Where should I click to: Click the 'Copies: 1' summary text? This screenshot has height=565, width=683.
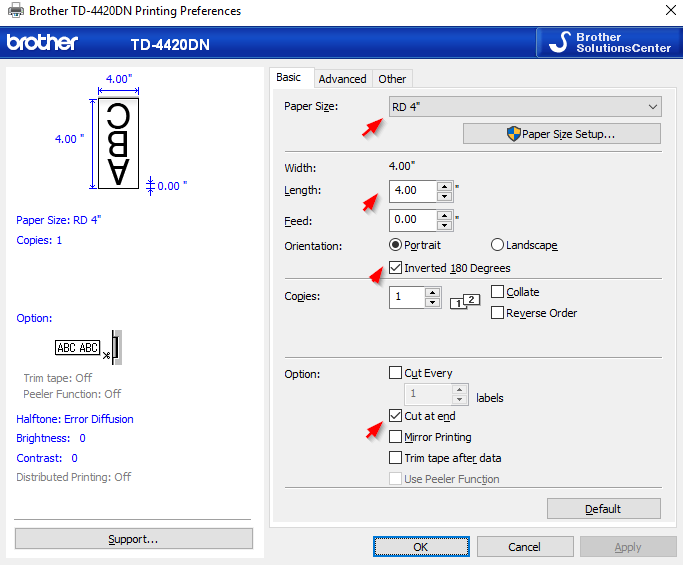coord(39,240)
